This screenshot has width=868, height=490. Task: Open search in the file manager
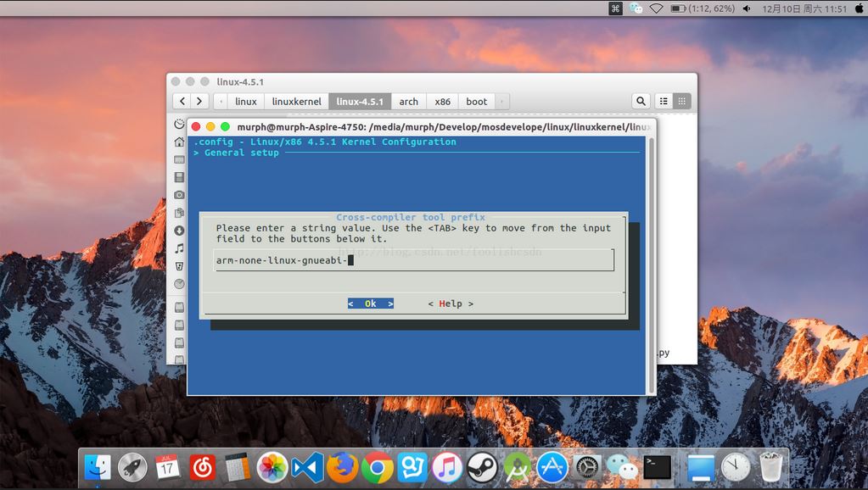[x=641, y=101]
